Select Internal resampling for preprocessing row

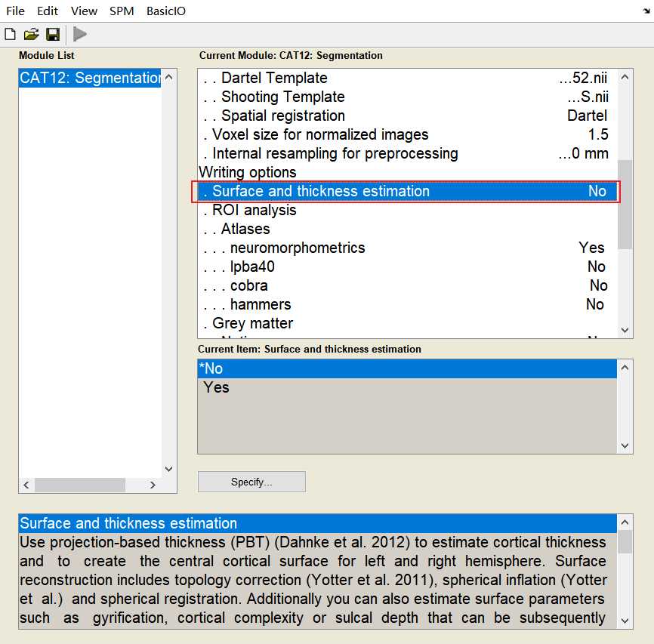pos(408,153)
